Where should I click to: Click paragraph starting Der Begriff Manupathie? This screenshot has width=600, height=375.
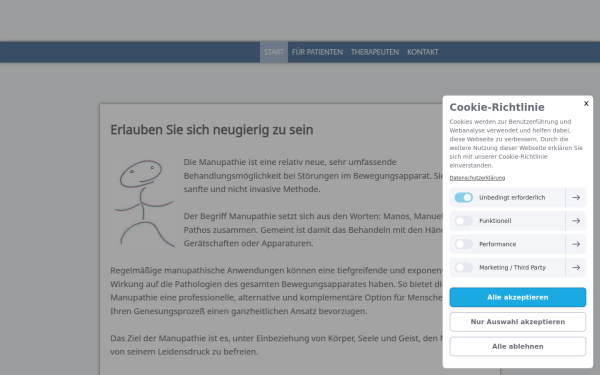pyautogui.click(x=313, y=230)
